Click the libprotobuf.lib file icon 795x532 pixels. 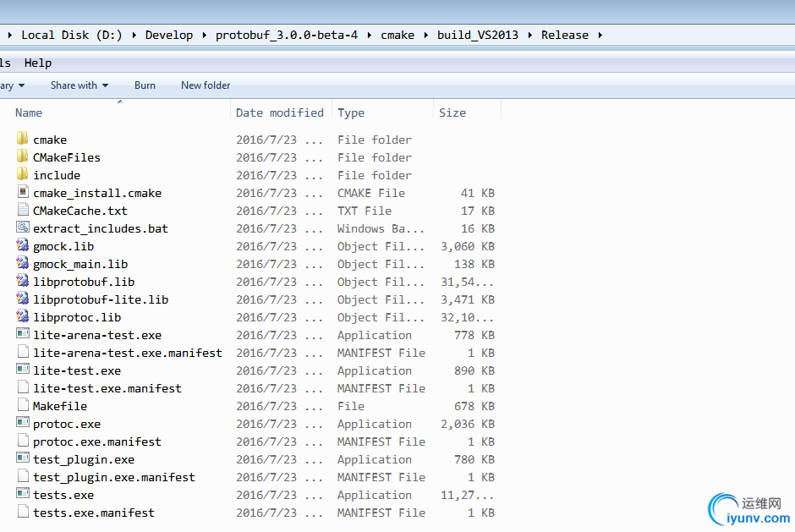pos(22,281)
